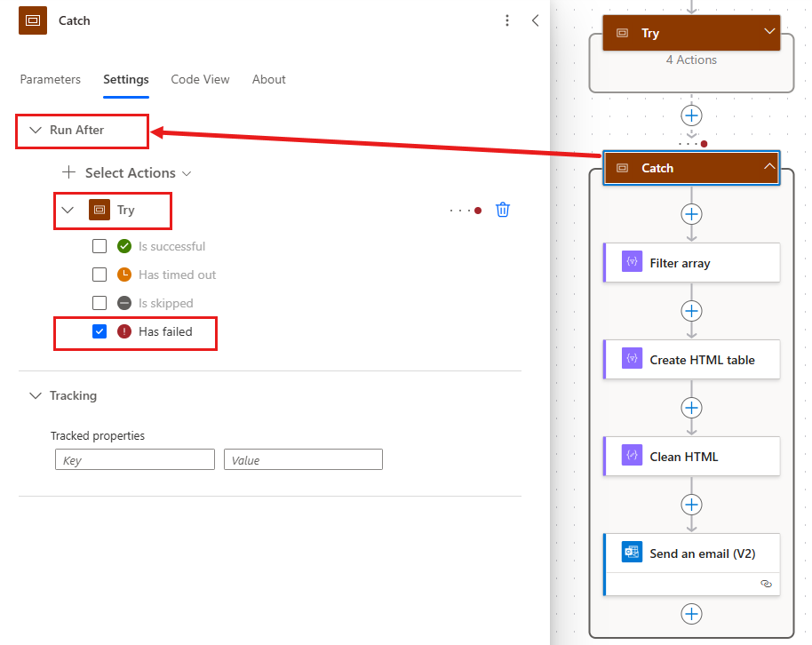Viewport: 812px width, 645px height.
Task: Collapse the settings panel with the chevron button
Action: 535,20
